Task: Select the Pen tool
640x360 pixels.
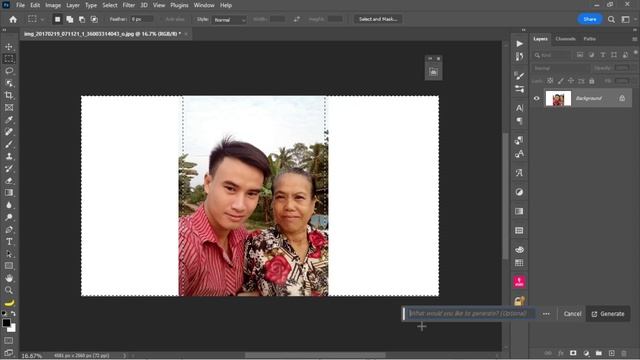Action: click(9, 229)
